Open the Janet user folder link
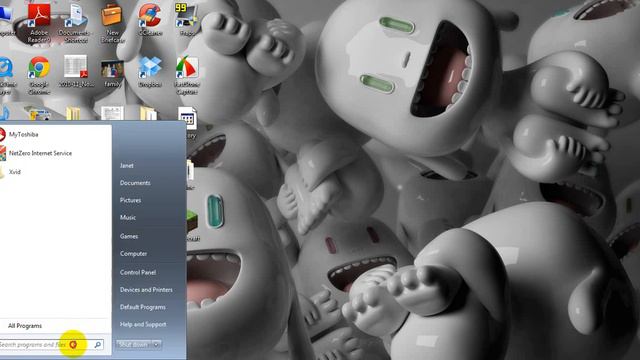Viewport: 640px width, 360px height. [127, 166]
